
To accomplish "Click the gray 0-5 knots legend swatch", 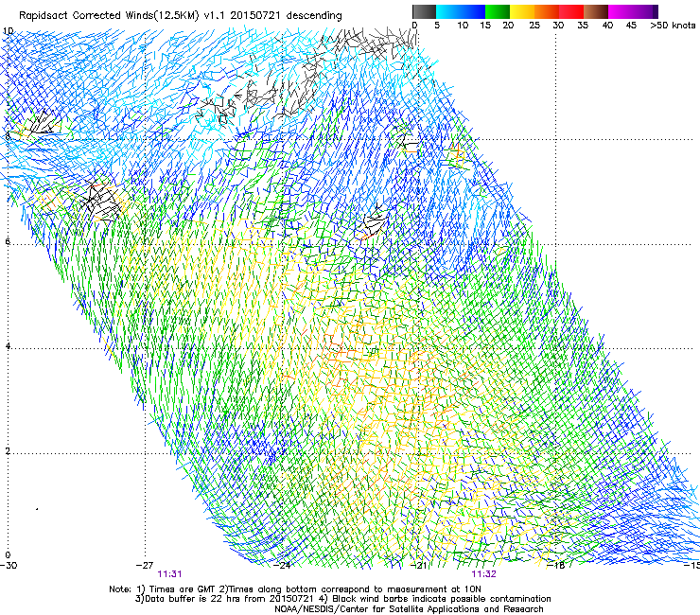I will pyautogui.click(x=424, y=11).
